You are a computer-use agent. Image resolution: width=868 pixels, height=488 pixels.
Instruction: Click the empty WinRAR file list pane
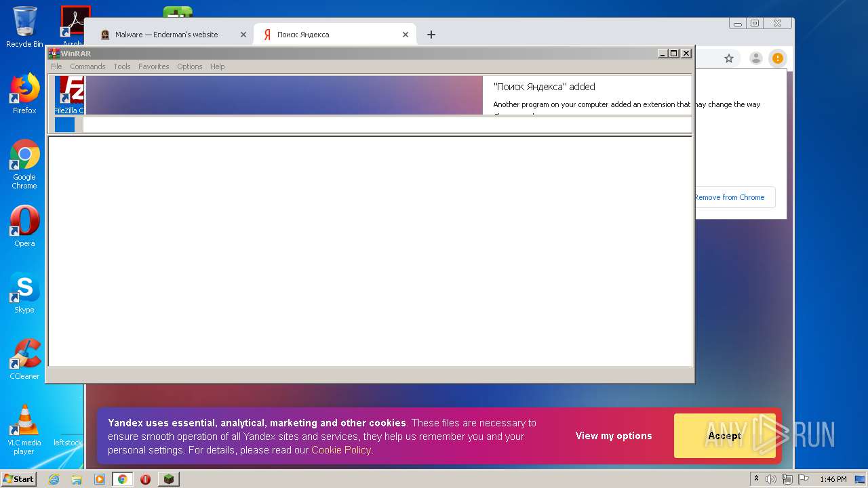[370, 251]
